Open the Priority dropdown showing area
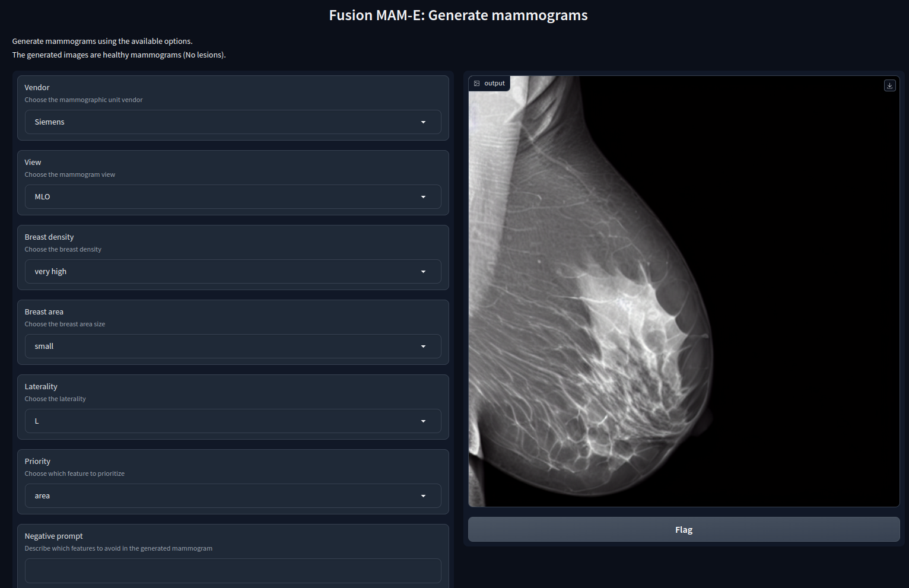909x588 pixels. 233,496
